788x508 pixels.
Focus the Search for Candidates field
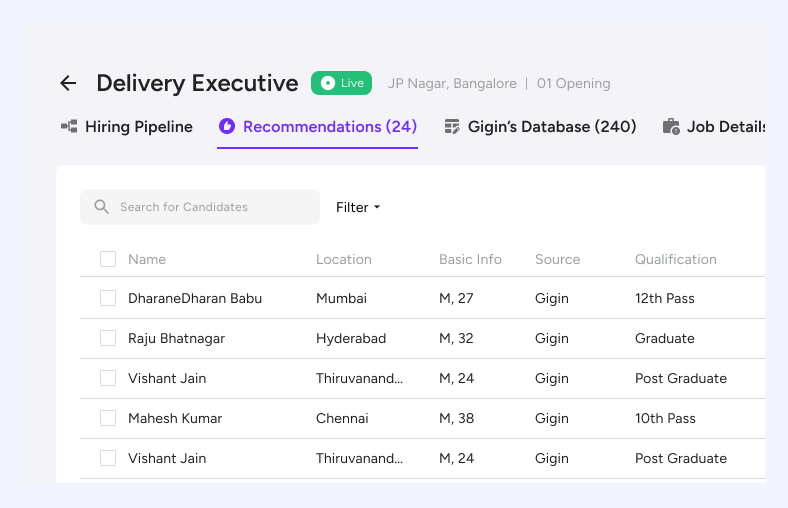tap(210, 207)
